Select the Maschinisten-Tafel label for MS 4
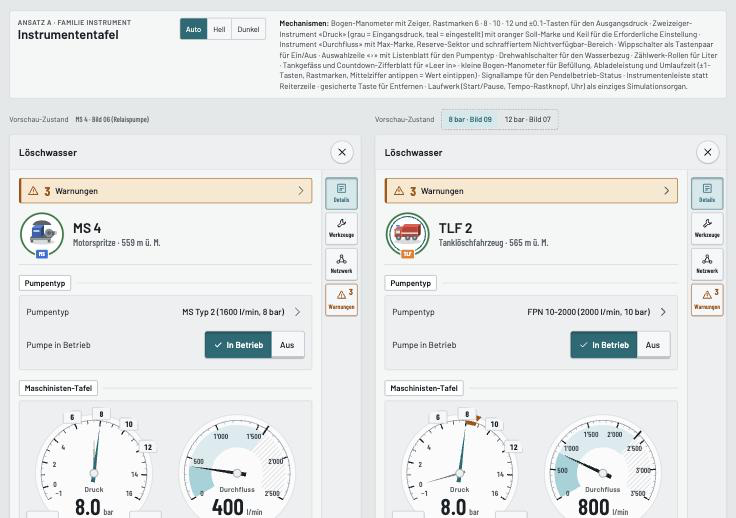 tap(58, 388)
